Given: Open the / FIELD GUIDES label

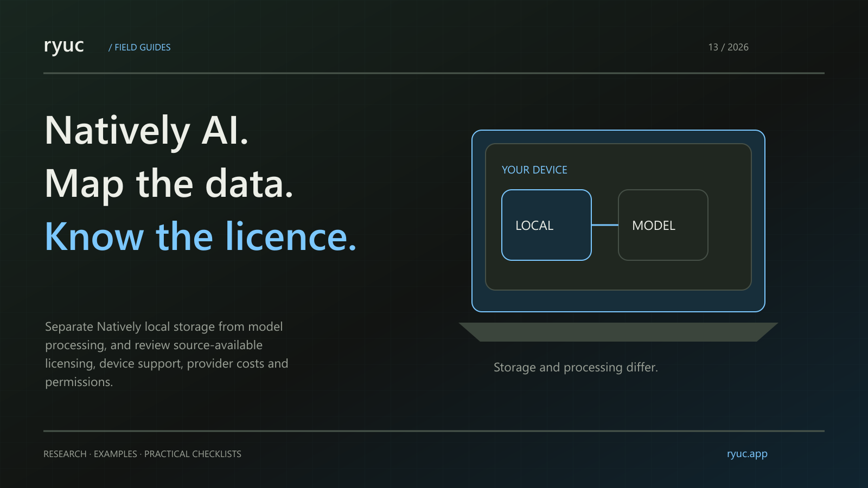Looking at the screenshot, I should coord(139,47).
